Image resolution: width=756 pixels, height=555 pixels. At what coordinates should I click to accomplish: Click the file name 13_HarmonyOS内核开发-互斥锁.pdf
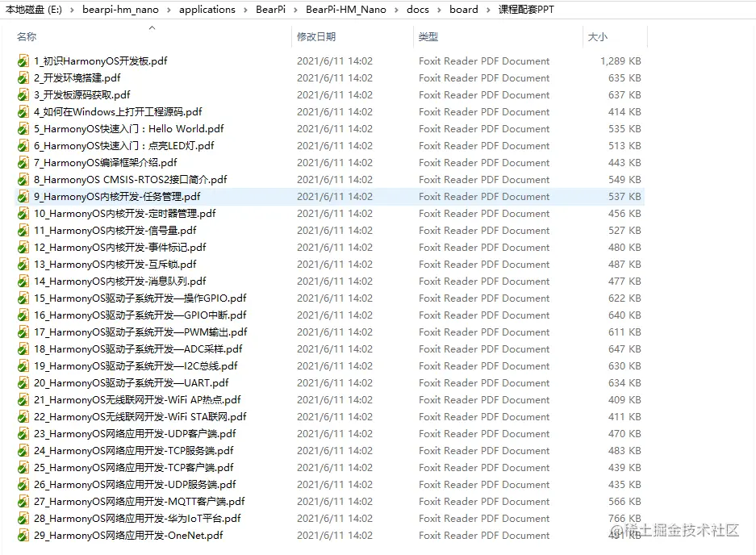click(x=115, y=265)
